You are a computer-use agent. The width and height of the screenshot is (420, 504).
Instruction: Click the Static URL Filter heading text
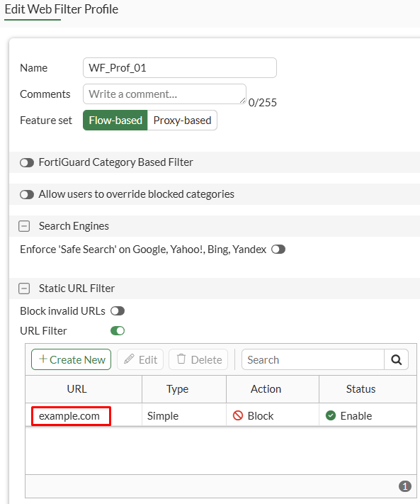pos(76,289)
